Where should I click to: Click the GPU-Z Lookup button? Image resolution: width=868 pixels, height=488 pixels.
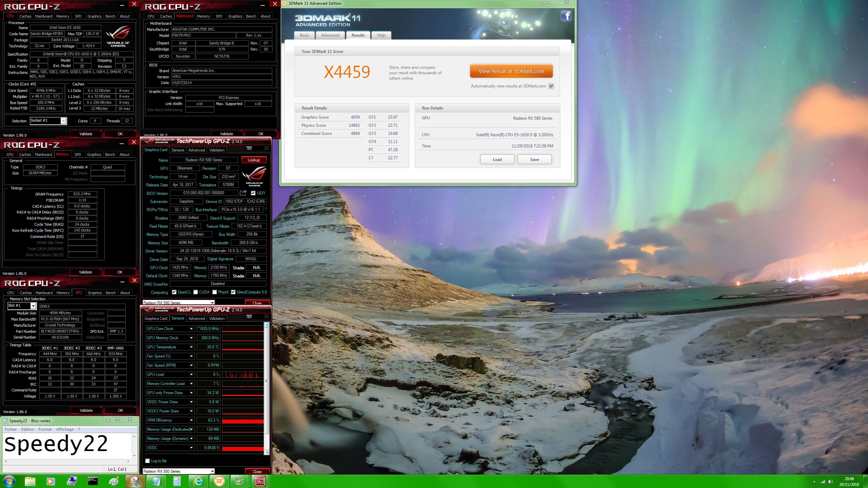tap(254, 160)
